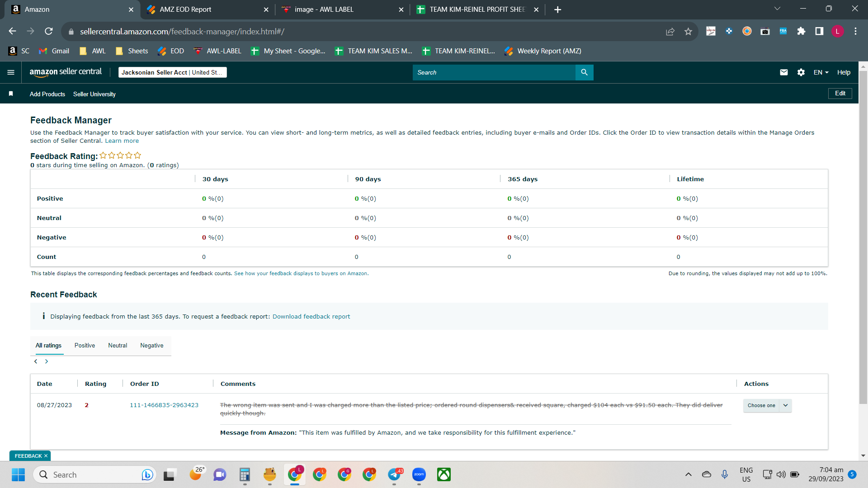868x488 pixels.
Task: Click the Windows taskbar Search box
Action: click(95, 474)
